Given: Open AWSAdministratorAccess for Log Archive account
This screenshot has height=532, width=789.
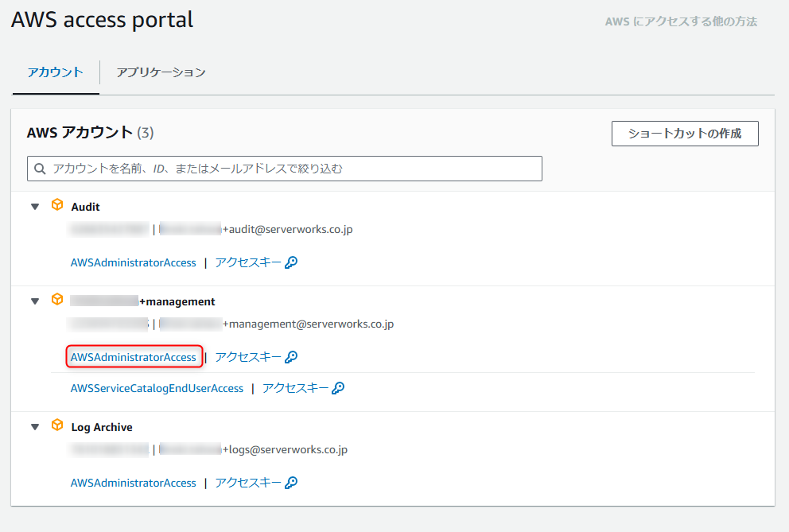Looking at the screenshot, I should [x=134, y=483].
